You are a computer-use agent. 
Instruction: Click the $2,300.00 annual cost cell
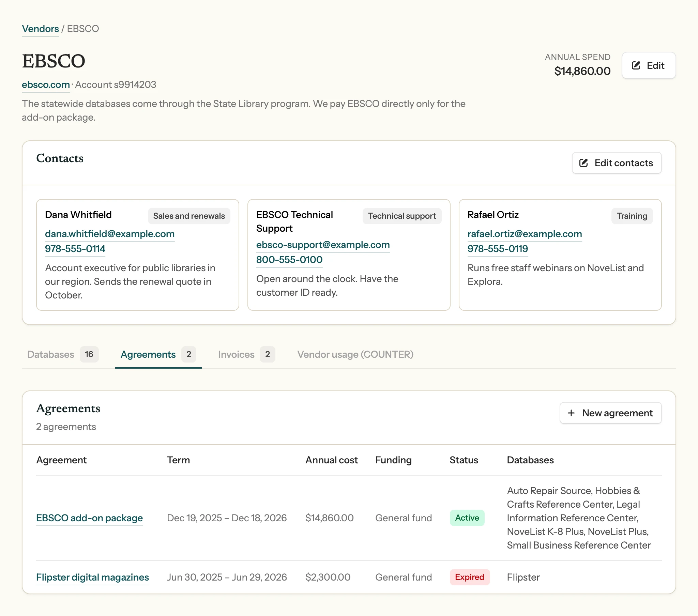328,577
